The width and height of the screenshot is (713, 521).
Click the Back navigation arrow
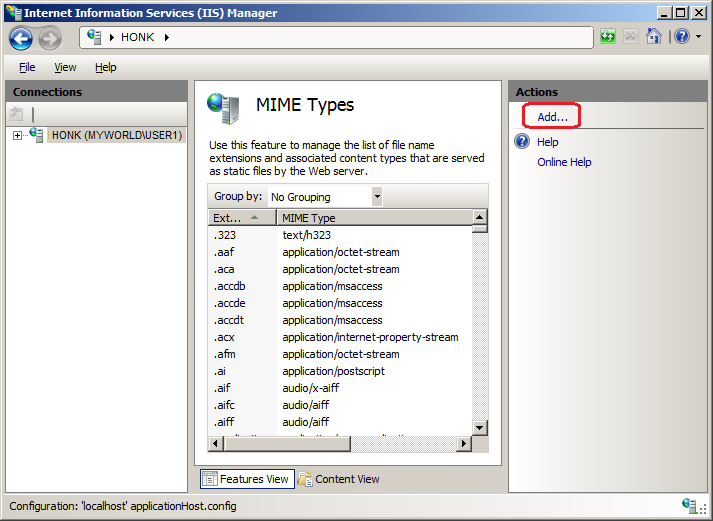point(21,38)
